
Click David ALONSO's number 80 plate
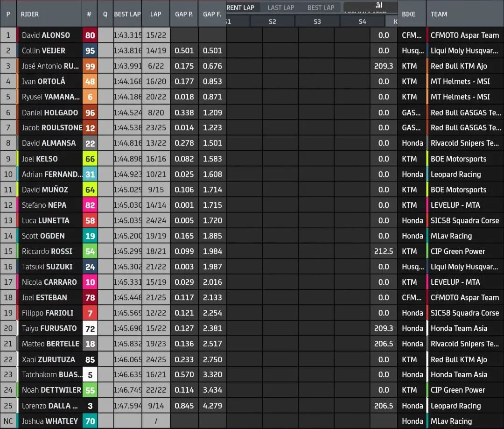point(90,35)
